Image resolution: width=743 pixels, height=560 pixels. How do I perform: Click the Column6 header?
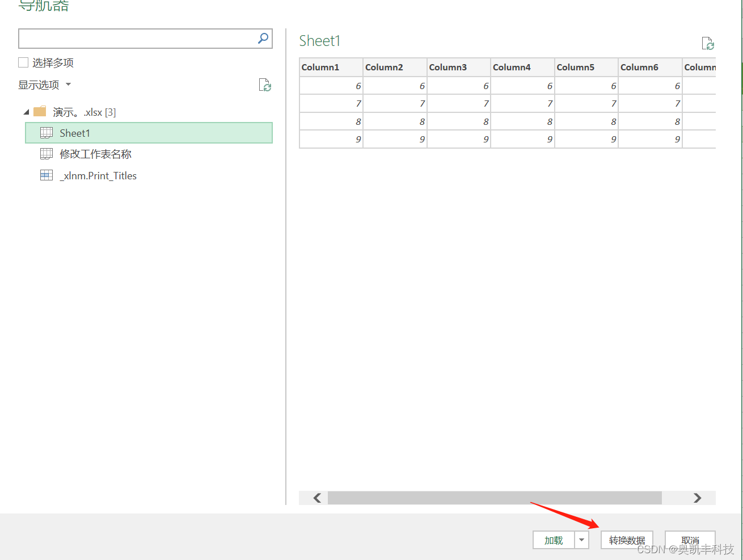pos(650,67)
